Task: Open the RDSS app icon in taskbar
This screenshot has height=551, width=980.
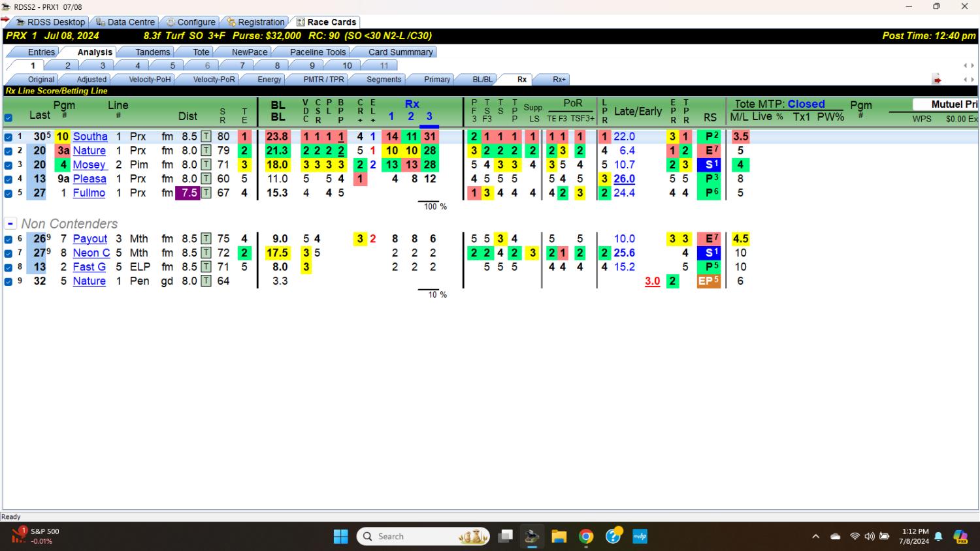Action: pos(532,537)
